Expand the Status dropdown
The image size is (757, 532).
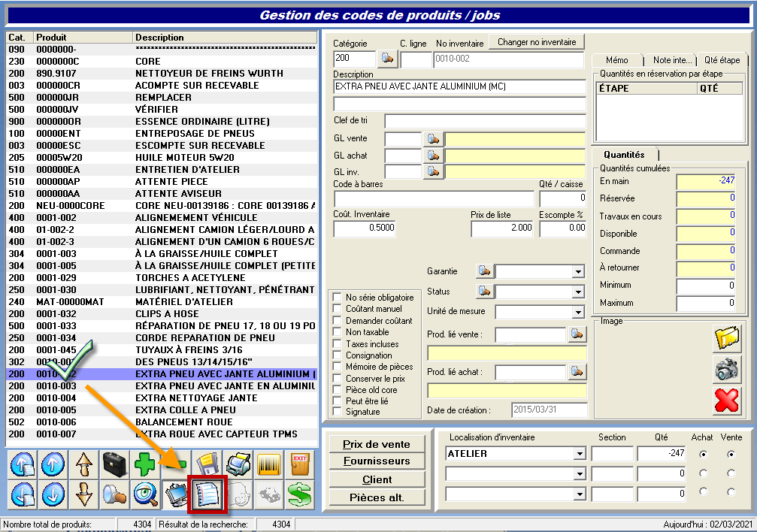pos(578,292)
